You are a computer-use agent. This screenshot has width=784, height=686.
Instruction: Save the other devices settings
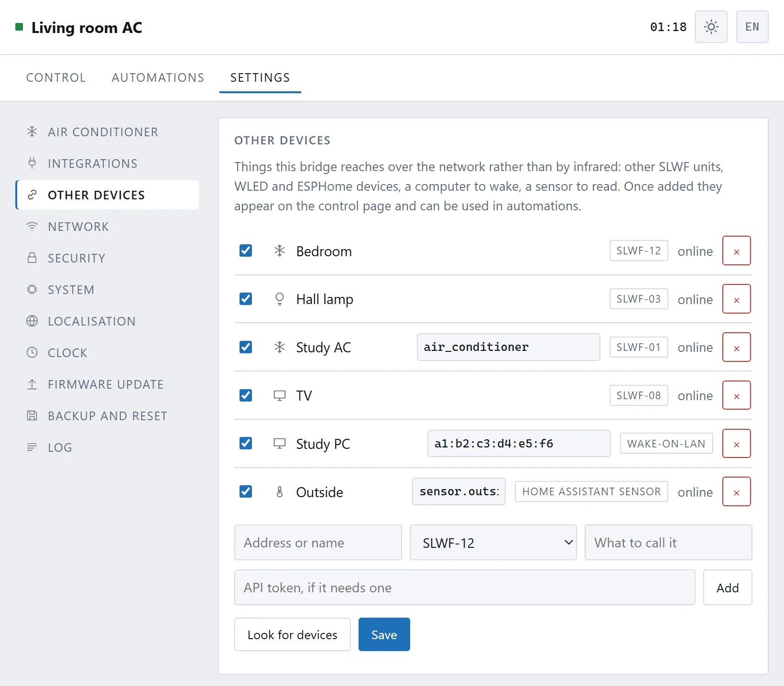(384, 634)
